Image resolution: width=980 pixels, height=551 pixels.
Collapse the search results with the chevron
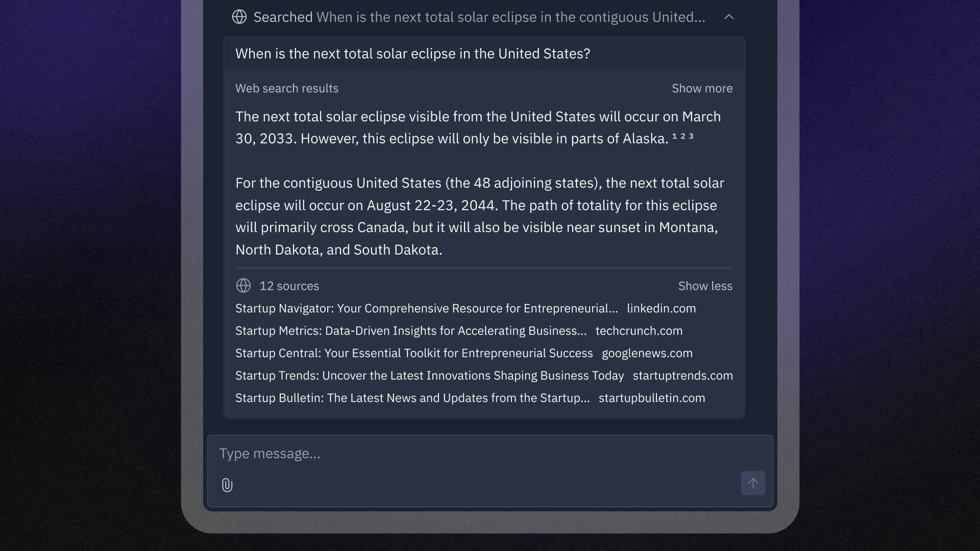point(729,17)
